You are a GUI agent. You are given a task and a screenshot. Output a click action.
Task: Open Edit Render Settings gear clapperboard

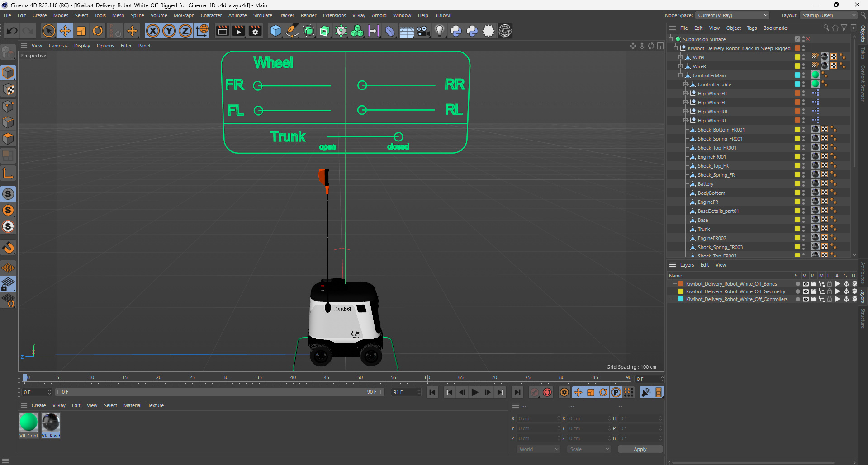[256, 31]
